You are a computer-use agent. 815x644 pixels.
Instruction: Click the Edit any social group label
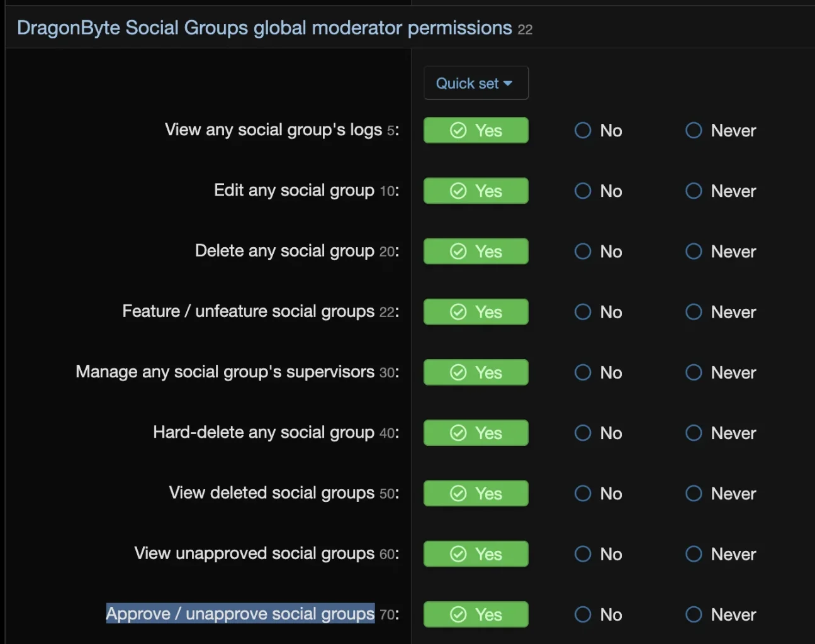pos(294,190)
